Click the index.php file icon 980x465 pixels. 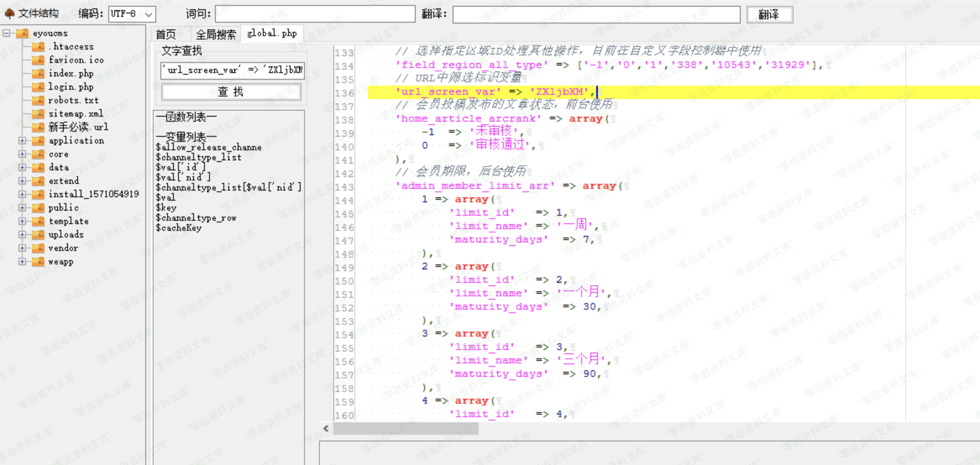pyautogui.click(x=38, y=73)
